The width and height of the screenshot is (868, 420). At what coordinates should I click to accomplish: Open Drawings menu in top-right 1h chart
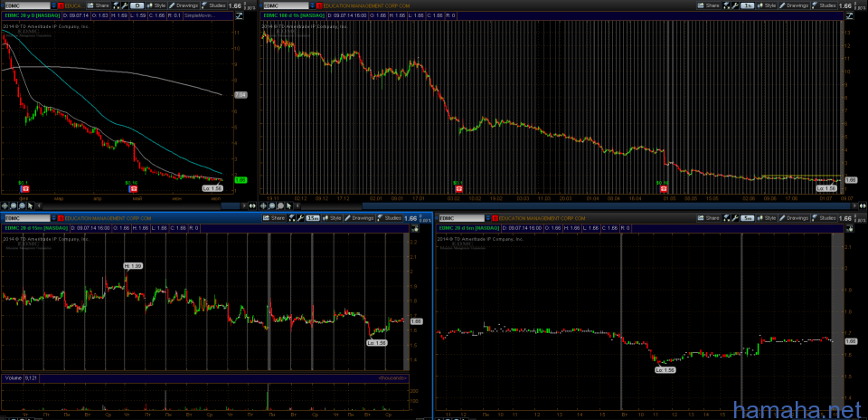click(794, 5)
